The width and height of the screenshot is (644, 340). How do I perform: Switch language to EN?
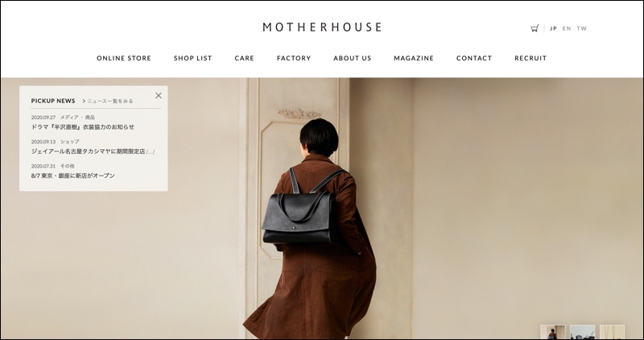[x=567, y=28]
